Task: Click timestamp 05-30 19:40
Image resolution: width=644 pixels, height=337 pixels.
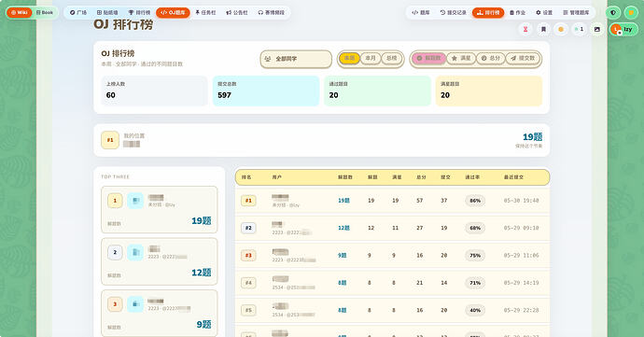Action: point(521,201)
